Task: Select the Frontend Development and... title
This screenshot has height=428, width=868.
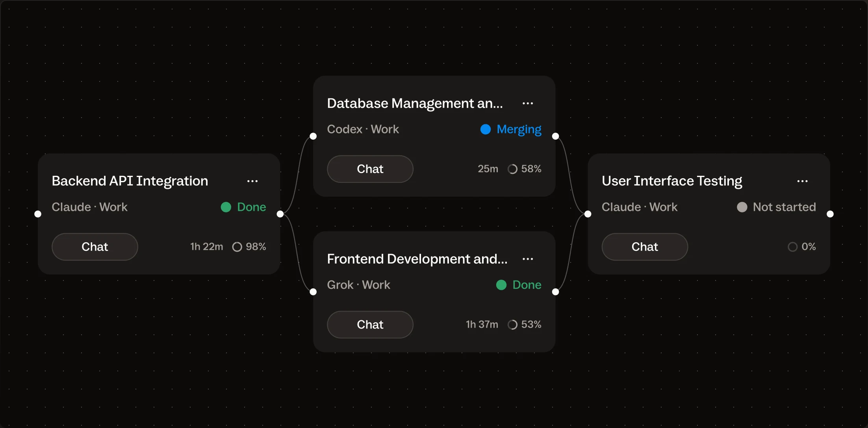Action: click(x=417, y=259)
